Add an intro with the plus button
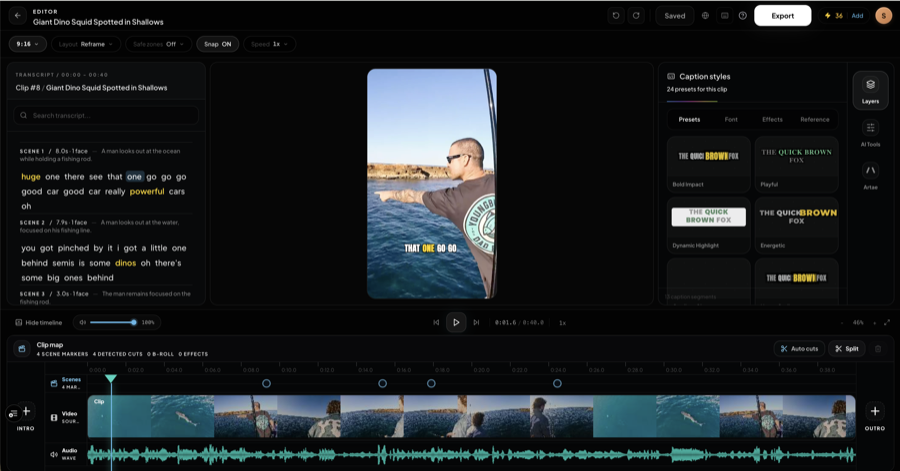Image resolution: width=900 pixels, height=471 pixels. 26,410
